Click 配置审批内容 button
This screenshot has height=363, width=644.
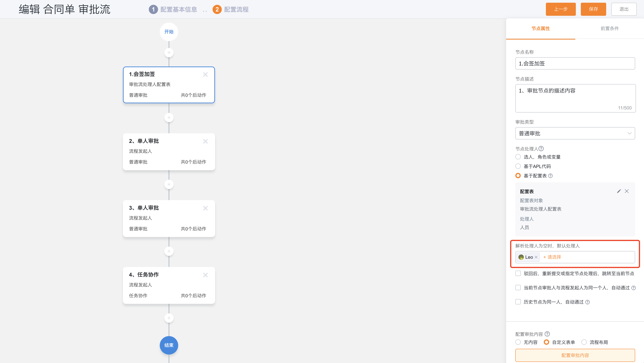click(x=575, y=355)
